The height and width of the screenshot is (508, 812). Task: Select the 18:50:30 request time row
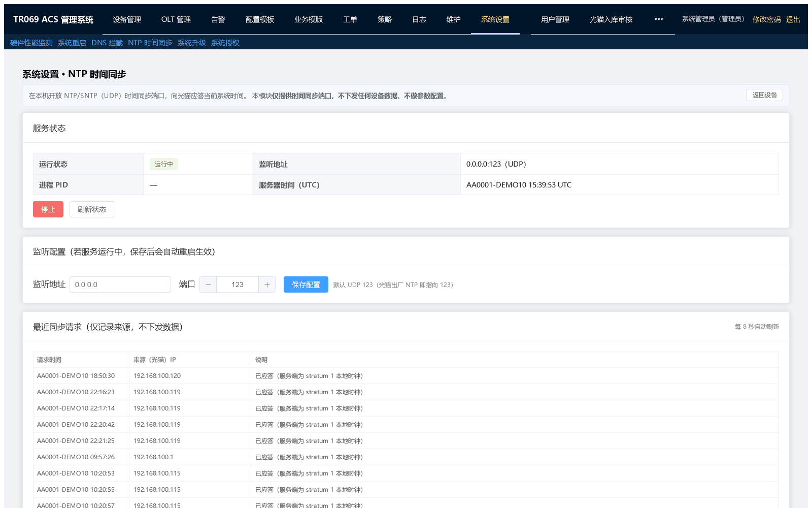tap(406, 376)
